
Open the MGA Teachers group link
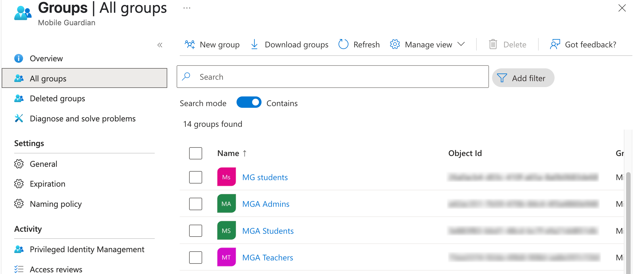tap(267, 258)
